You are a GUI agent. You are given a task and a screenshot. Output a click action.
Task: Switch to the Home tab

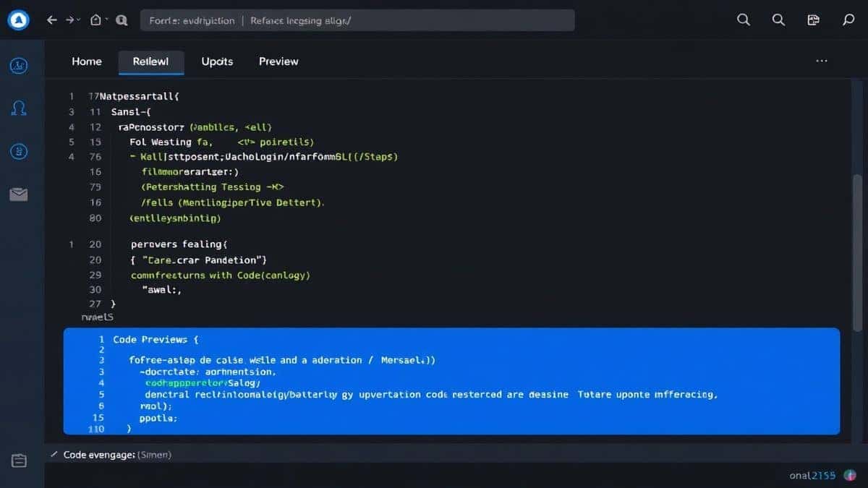click(87, 61)
